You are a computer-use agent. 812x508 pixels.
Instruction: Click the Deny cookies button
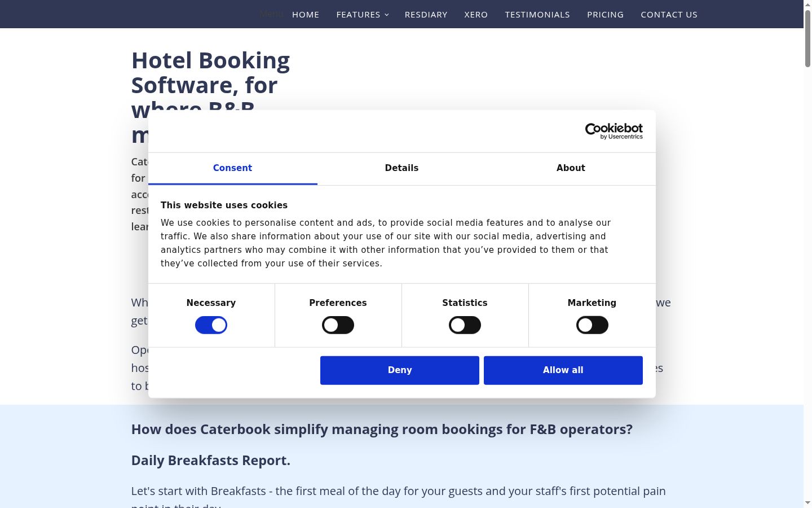pos(400,370)
